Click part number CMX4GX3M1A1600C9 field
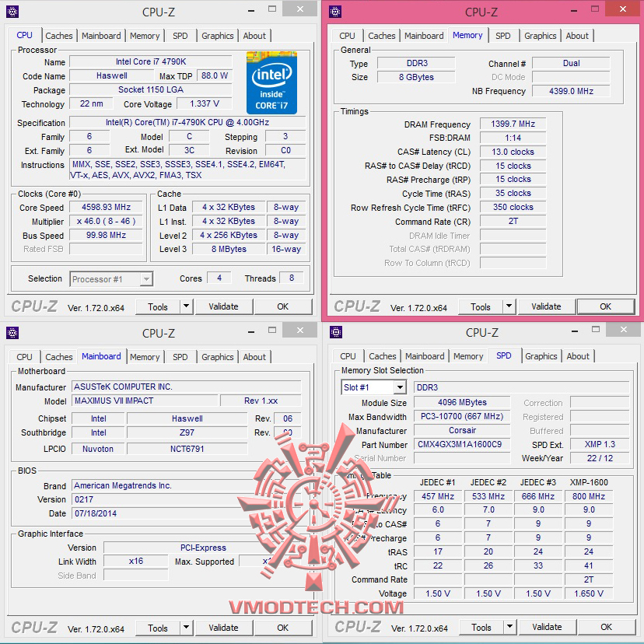This screenshot has height=644, width=644. [x=462, y=444]
